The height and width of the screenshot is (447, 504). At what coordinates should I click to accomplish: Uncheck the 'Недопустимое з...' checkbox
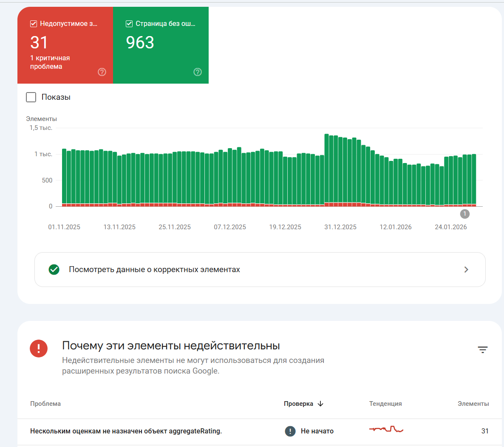[34, 23]
